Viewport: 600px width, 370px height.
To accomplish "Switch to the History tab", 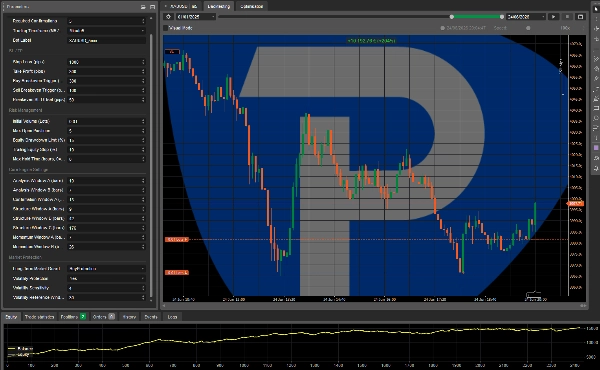I will click(129, 317).
